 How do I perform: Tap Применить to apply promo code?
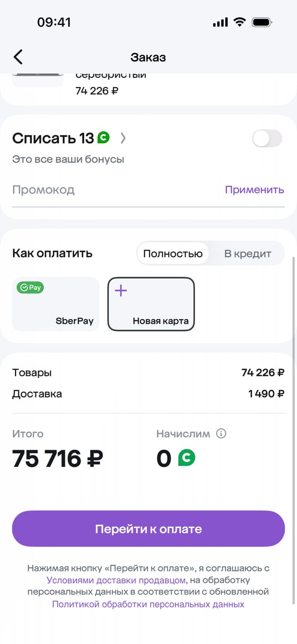click(x=254, y=190)
